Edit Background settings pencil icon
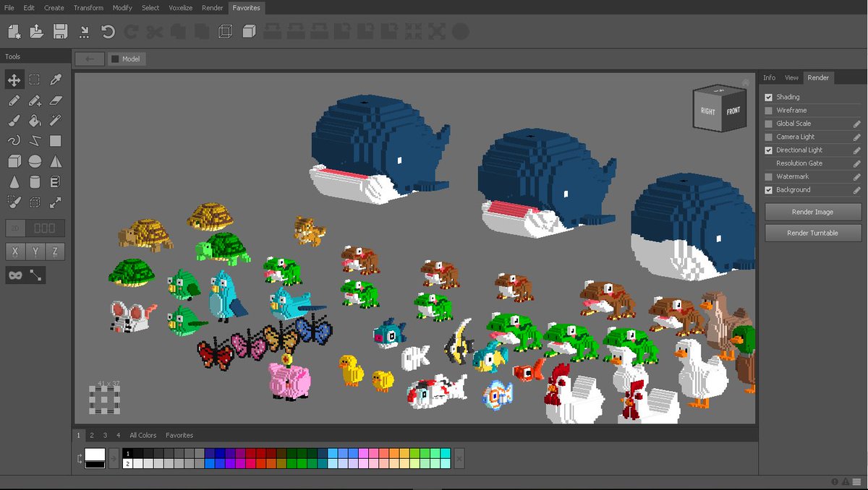Image resolution: width=868 pixels, height=490 pixels. (856, 190)
